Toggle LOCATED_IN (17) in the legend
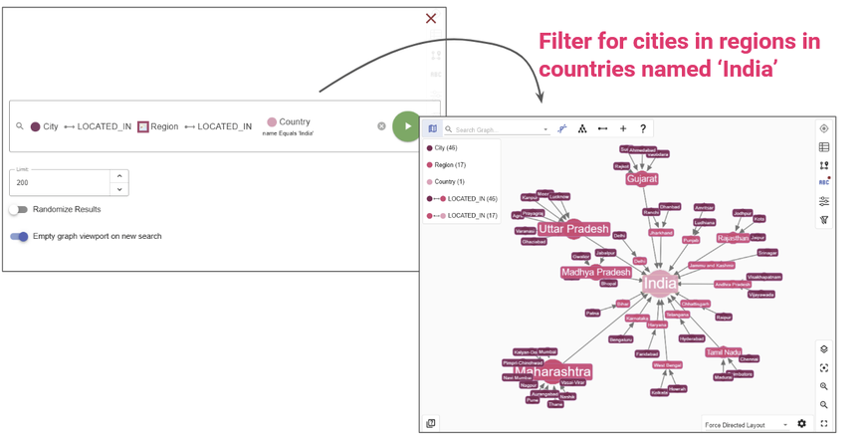 pyautogui.click(x=462, y=215)
